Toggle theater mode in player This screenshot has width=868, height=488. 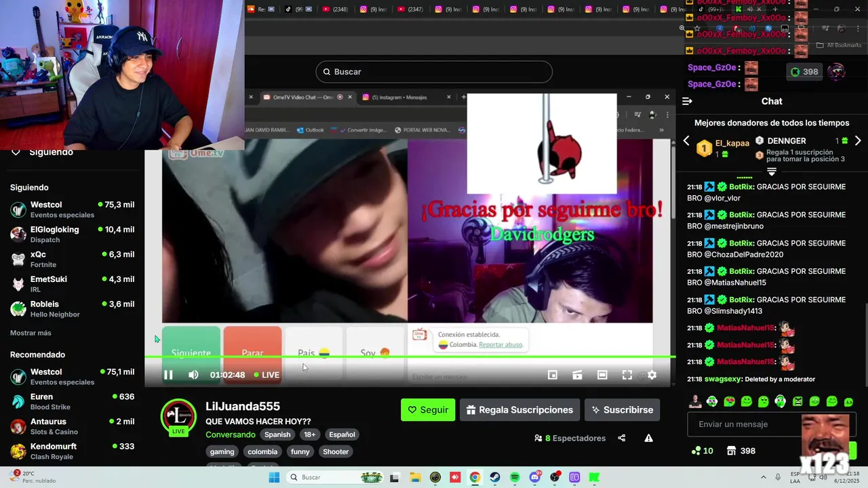(602, 375)
